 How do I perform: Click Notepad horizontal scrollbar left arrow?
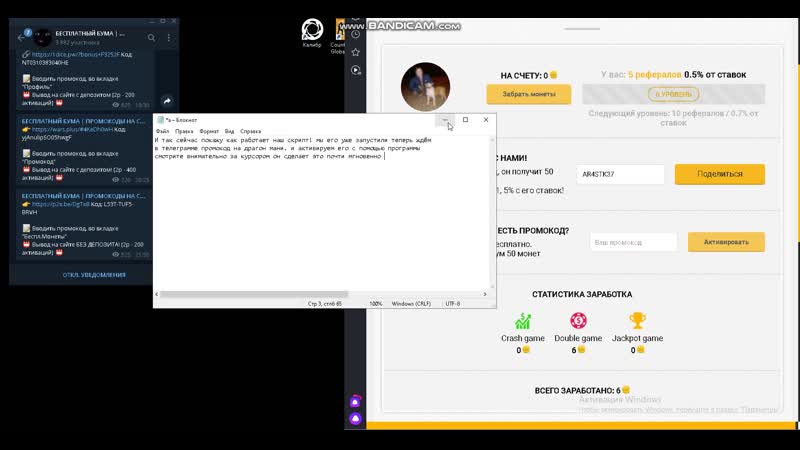tap(157, 294)
